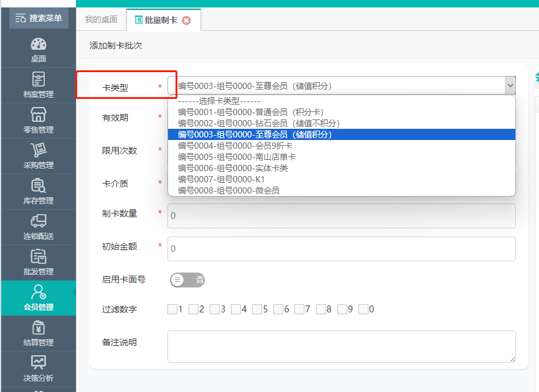Screen dimensions: 539x392
Task: Check filter digit 8 checkbox
Action: pos(321,309)
